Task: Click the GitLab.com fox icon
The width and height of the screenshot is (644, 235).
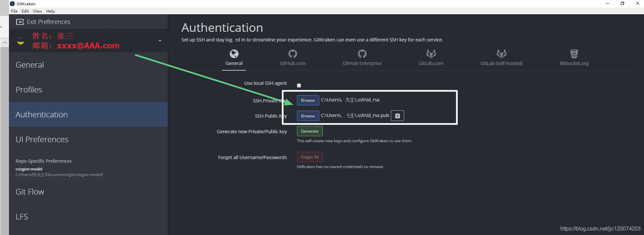Action: [431, 53]
